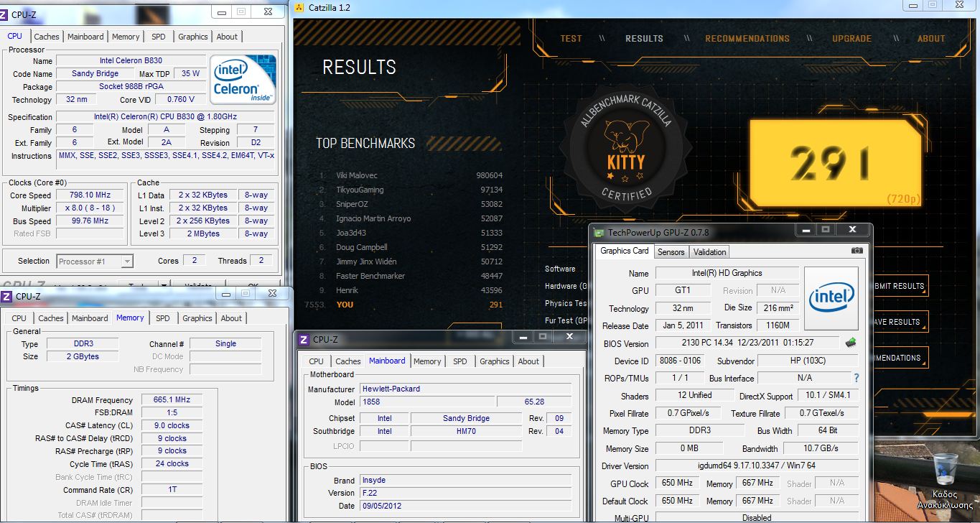Image resolution: width=980 pixels, height=523 pixels.
Task: Open UPGRADE in Catzilla top menu
Action: (851, 39)
